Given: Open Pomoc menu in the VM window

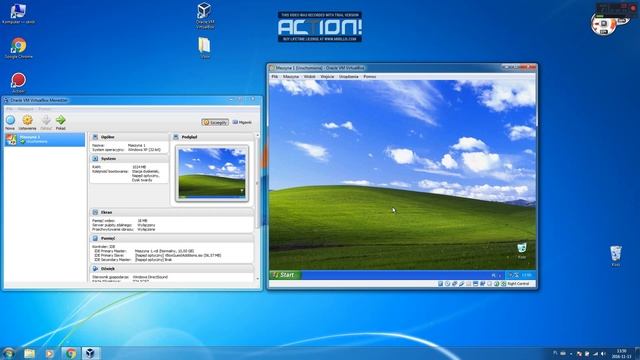Looking at the screenshot, I should pyautogui.click(x=369, y=76).
